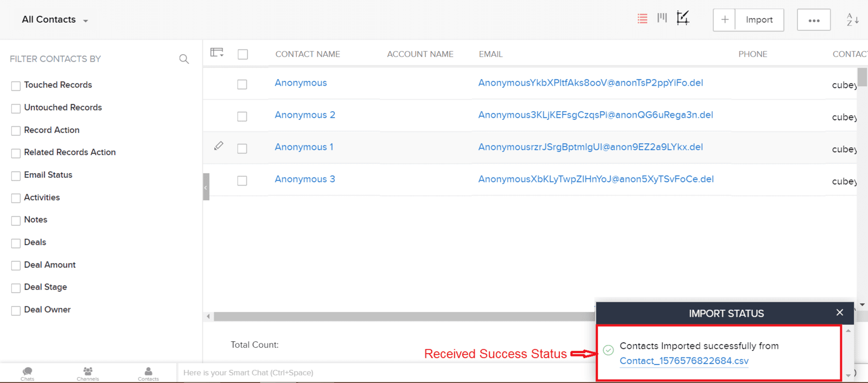868x383 pixels.
Task: Select the Anonymous row checkbox
Action: (x=242, y=84)
